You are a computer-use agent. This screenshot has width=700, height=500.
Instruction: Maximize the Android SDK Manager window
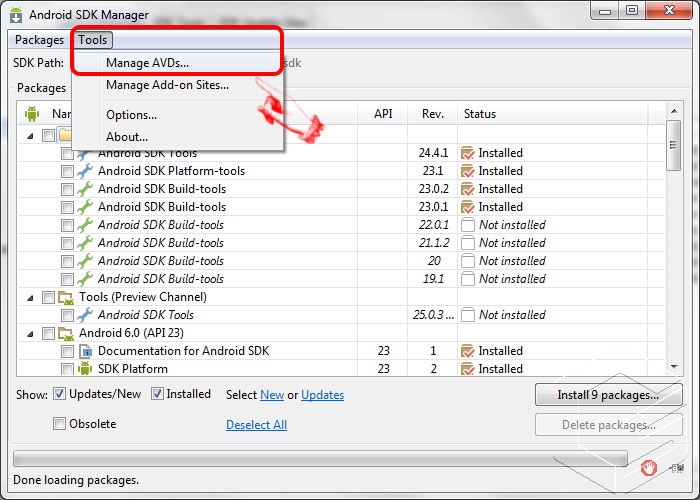click(632, 11)
